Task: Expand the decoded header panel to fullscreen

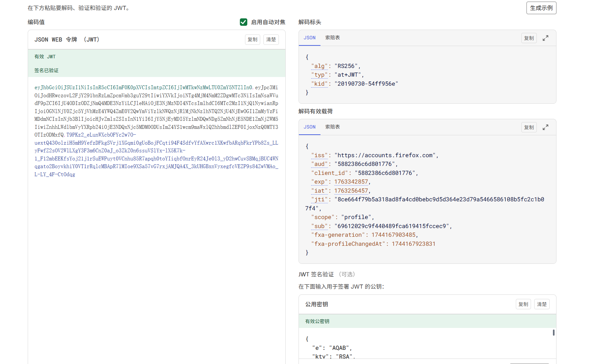Action: click(545, 38)
